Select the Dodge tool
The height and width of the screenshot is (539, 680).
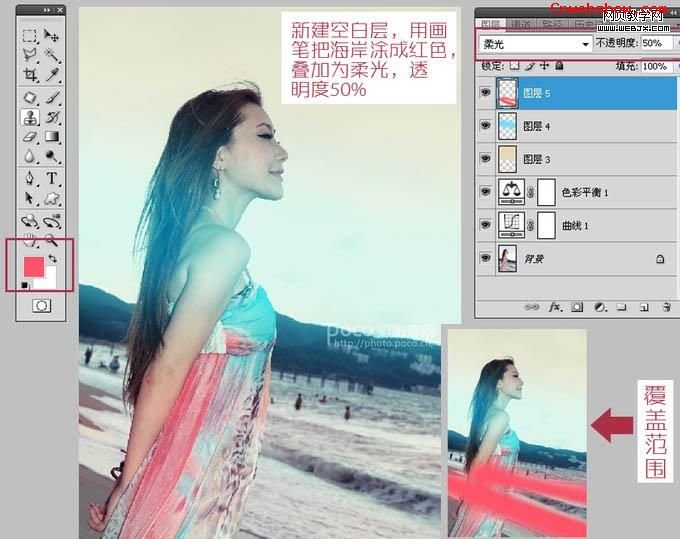pos(51,156)
